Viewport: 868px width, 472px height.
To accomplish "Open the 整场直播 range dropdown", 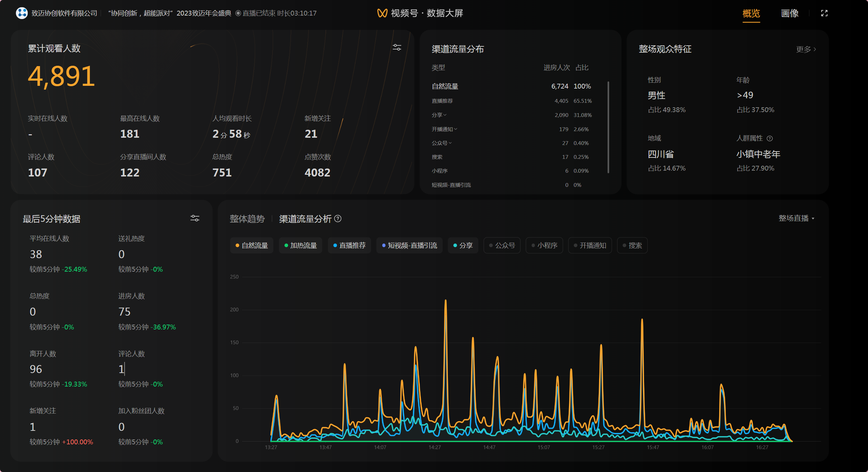I will [796, 218].
